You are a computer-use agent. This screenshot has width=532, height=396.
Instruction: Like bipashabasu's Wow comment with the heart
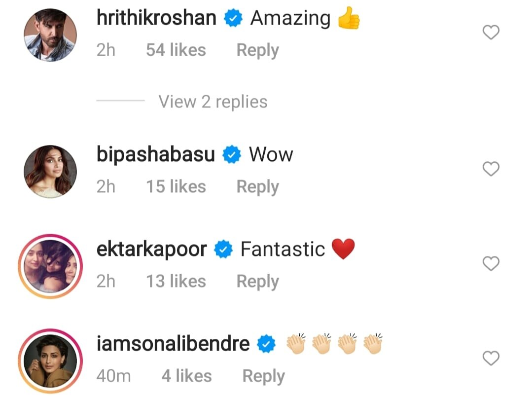pos(491,169)
